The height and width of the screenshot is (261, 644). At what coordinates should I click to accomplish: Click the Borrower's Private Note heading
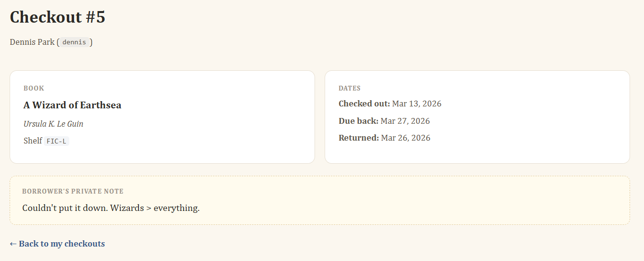coord(73,191)
